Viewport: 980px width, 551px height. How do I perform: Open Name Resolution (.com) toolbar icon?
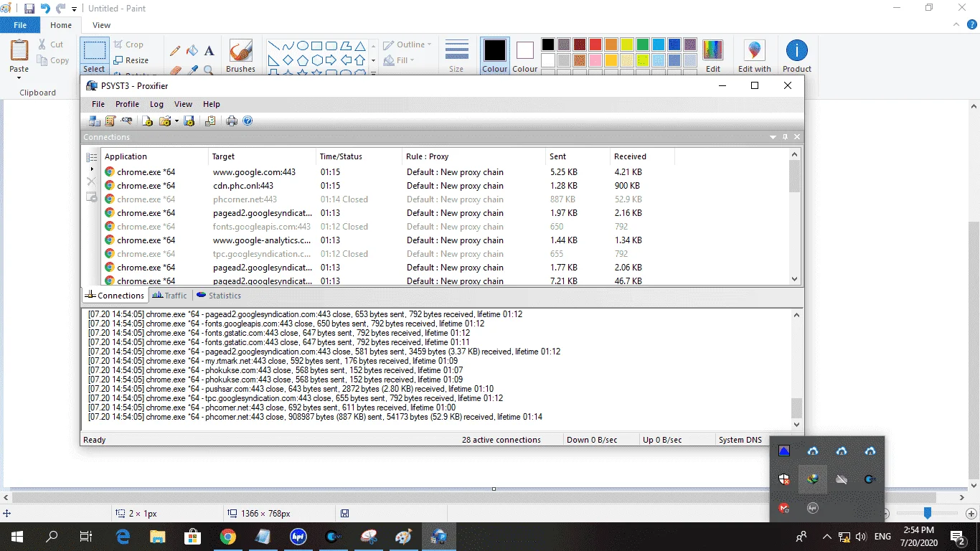click(126, 121)
